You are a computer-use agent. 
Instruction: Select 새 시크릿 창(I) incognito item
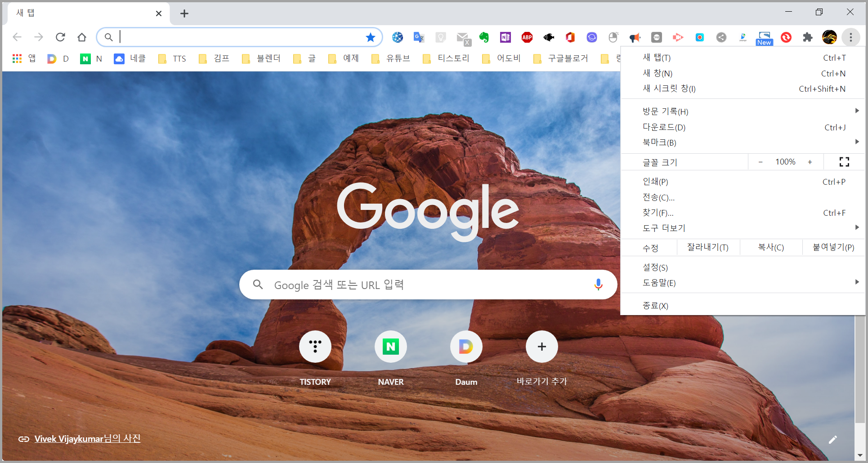coord(743,89)
